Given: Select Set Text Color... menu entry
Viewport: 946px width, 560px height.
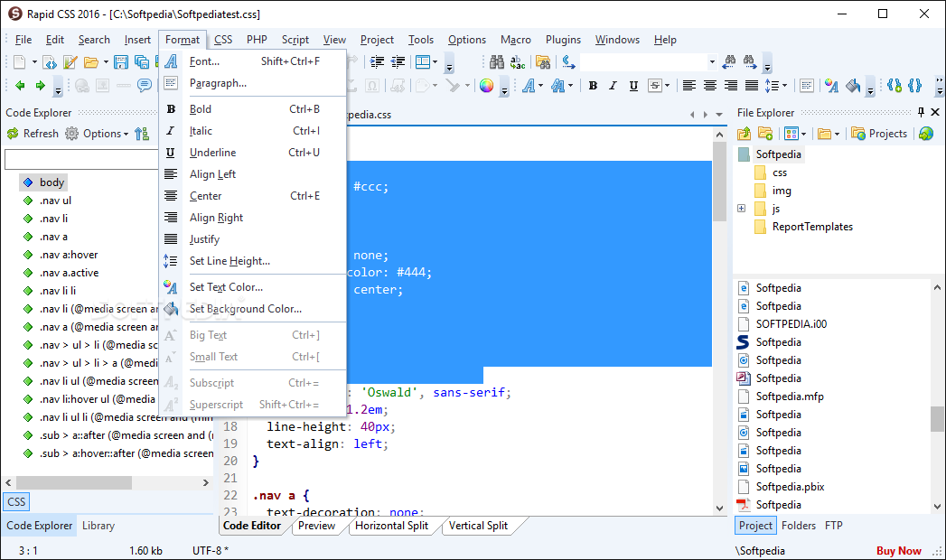Looking at the screenshot, I should tap(253, 287).
